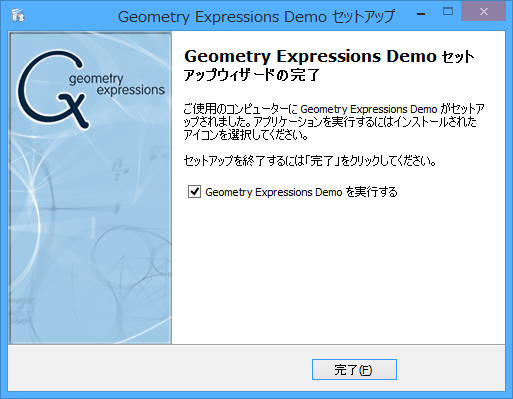Click the 完了(F) finish button
Image resolution: width=513 pixels, height=399 pixels.
tap(354, 369)
